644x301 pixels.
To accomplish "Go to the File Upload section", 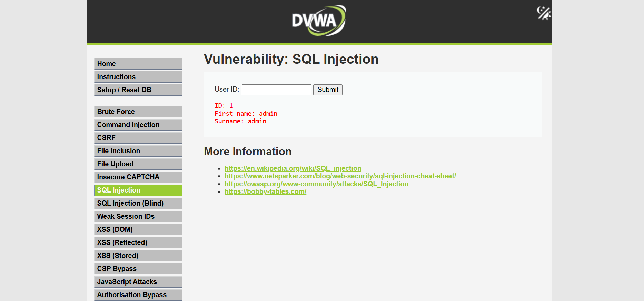I will (138, 164).
